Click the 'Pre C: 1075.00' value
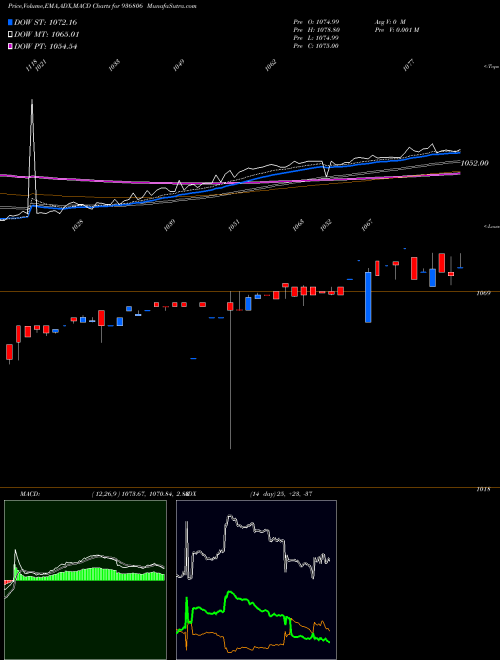Screen dimensions: 500x660 (316, 46)
